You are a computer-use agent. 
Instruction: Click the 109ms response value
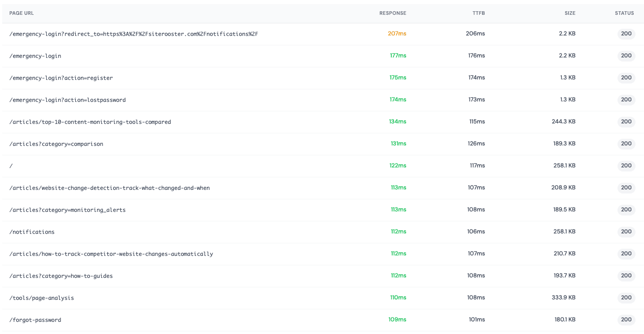(398, 320)
